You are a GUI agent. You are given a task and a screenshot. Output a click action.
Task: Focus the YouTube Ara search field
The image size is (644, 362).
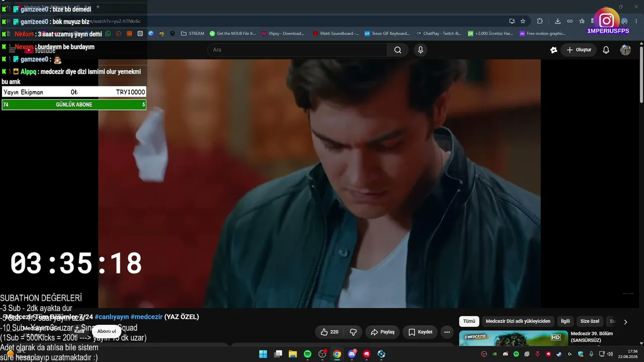click(x=297, y=50)
